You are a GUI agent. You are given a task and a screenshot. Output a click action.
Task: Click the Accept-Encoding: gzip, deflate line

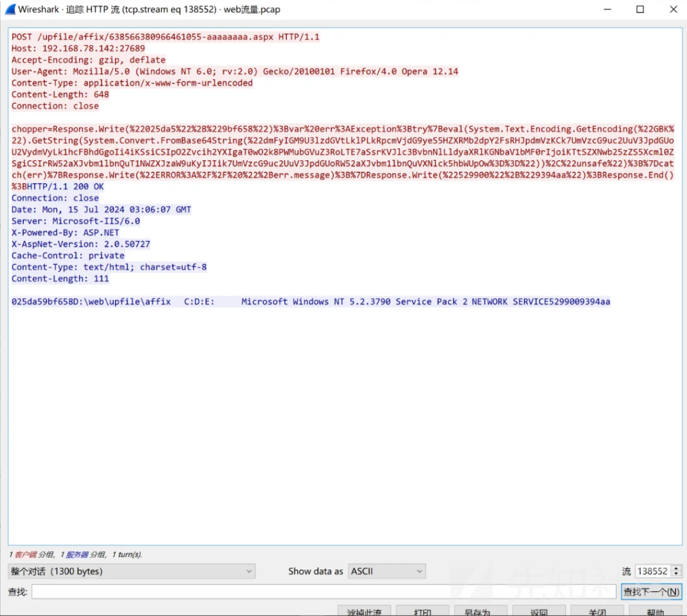[88, 60]
